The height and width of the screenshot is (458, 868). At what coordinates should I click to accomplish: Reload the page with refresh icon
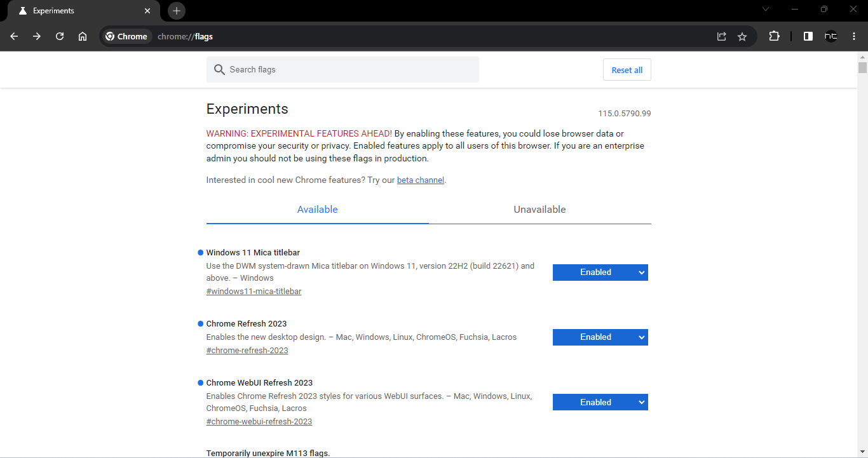pos(60,36)
